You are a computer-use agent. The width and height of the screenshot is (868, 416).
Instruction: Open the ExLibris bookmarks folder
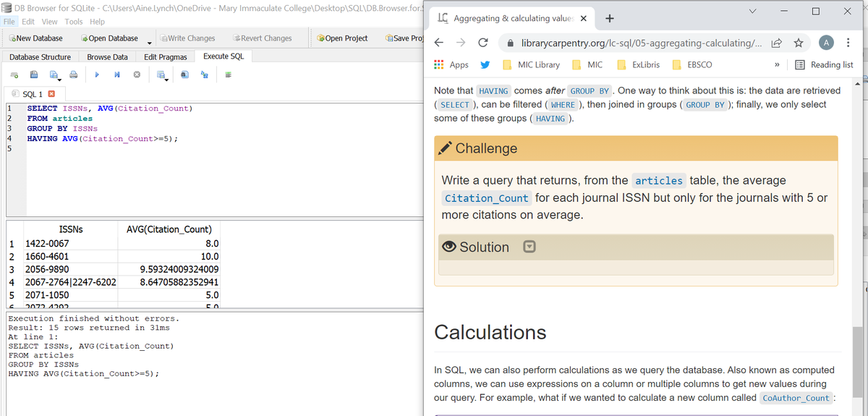638,64
